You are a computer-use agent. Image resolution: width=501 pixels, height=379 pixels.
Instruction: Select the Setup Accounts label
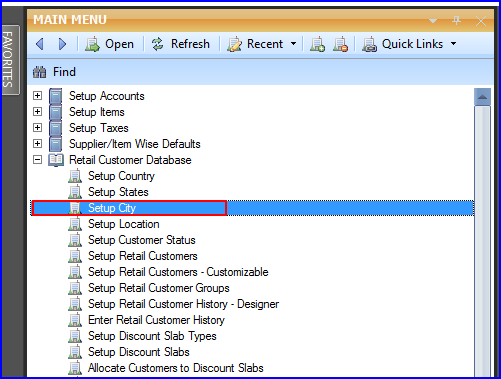pos(107,96)
